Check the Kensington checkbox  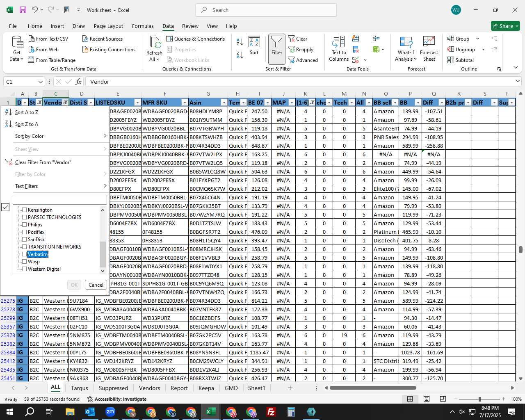coord(24,210)
